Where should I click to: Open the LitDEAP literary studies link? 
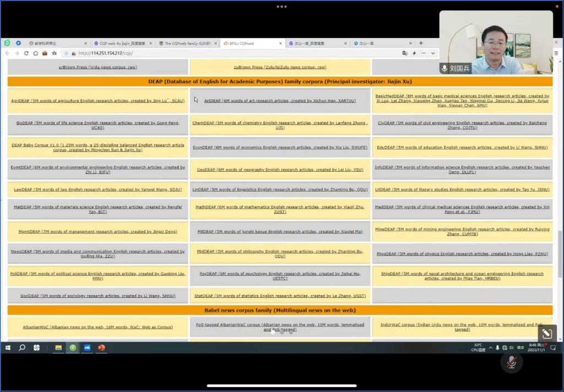coord(462,189)
